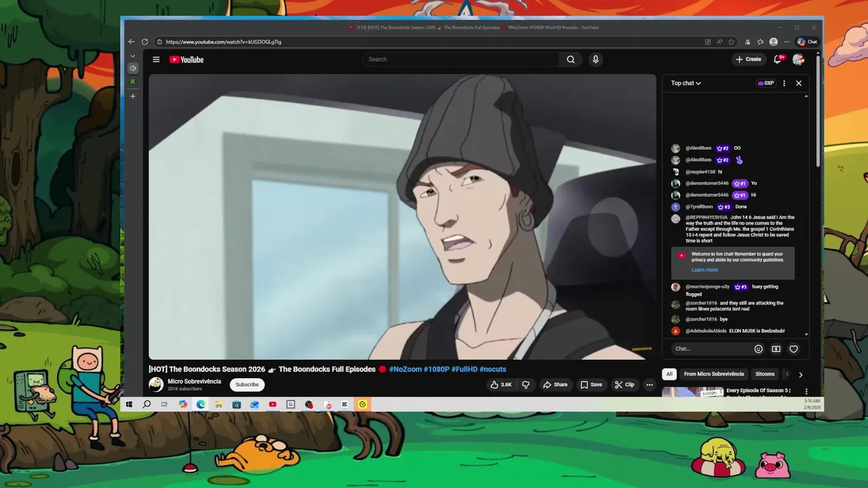Screen dimensions: 868x488
Task: Go back with browser back arrow
Action: [132, 42]
